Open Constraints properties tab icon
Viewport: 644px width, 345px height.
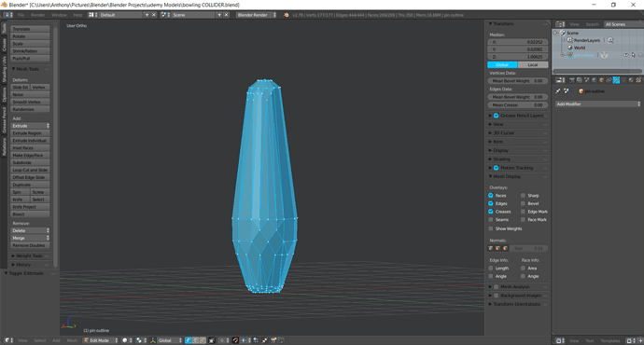pyautogui.click(x=609, y=80)
